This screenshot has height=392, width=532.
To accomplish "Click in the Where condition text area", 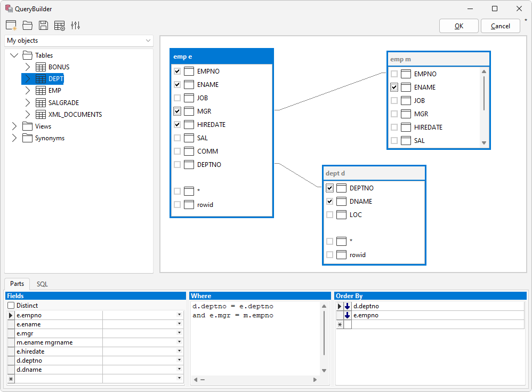I will pyautogui.click(x=256, y=341).
